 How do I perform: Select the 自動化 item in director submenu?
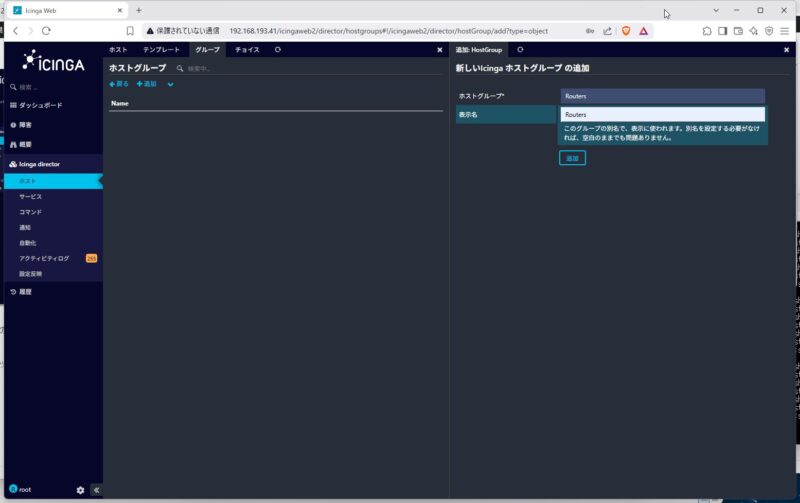pyautogui.click(x=28, y=243)
